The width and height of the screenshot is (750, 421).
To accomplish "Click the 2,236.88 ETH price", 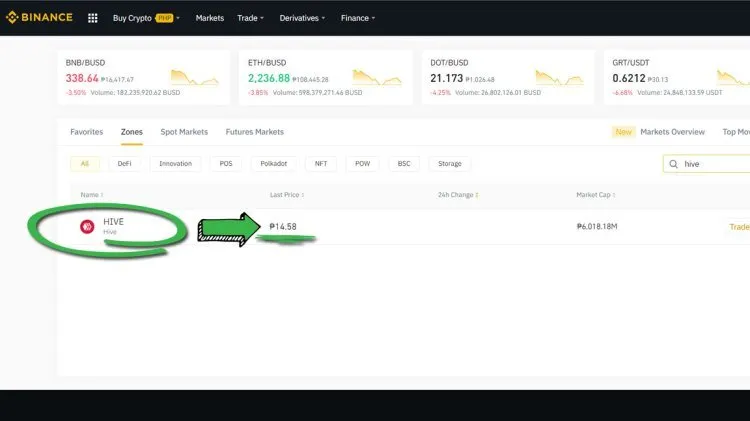I will [269, 78].
